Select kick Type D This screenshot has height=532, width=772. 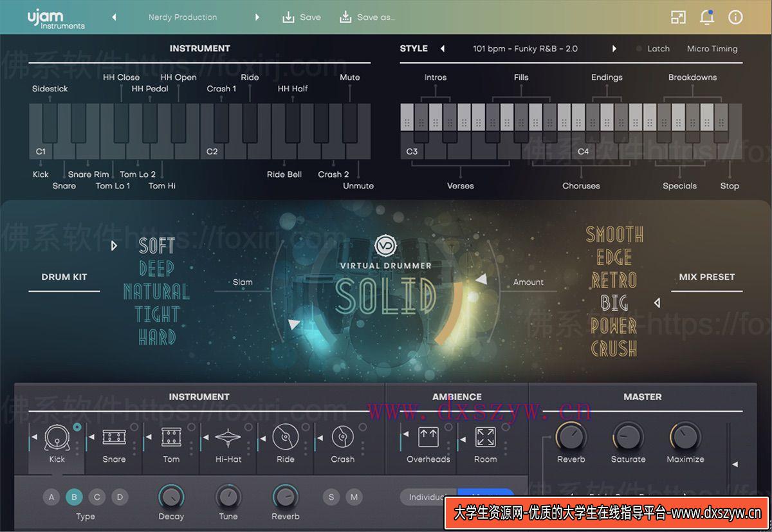point(120,497)
